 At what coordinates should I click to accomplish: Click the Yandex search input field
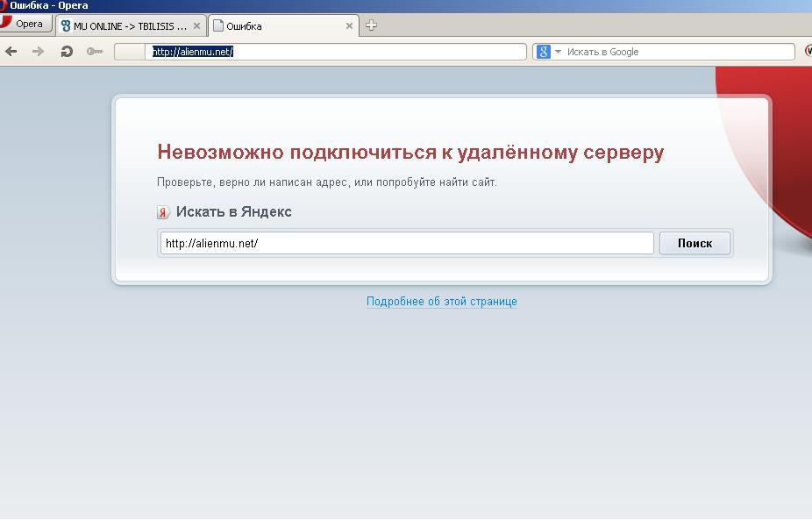pyautogui.click(x=407, y=244)
